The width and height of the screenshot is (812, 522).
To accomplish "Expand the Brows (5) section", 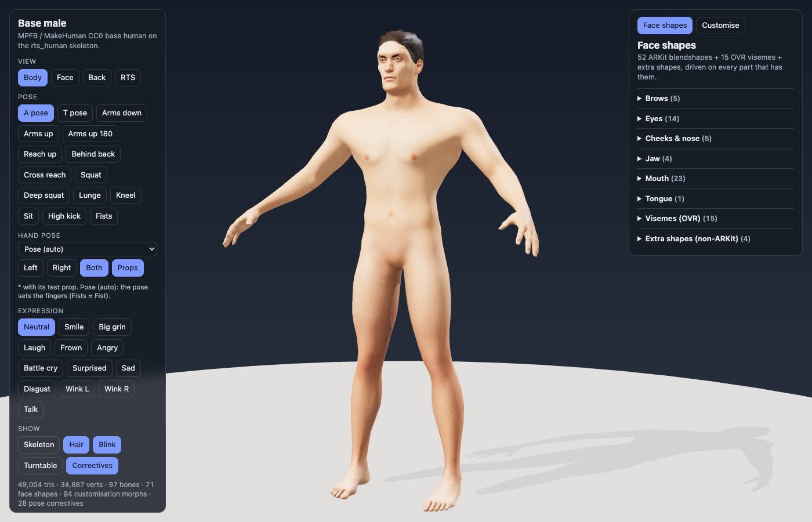I will [x=715, y=99].
